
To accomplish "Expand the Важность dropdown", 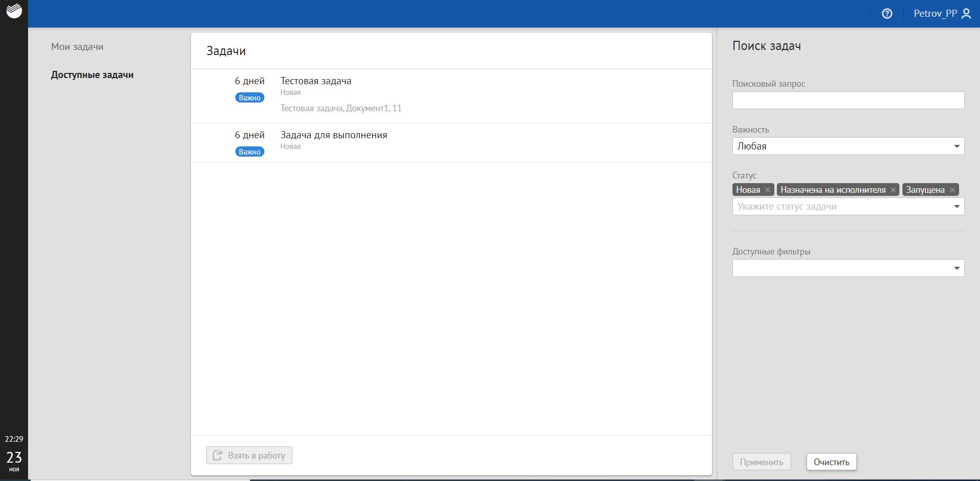I will [848, 146].
